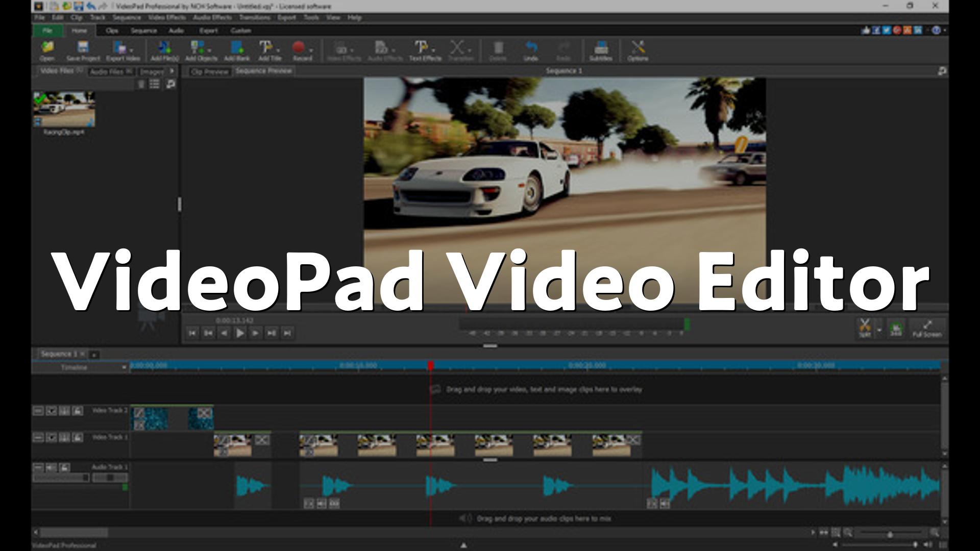Collapse Video Track 1 with minus button
The image size is (980, 551).
(x=38, y=438)
